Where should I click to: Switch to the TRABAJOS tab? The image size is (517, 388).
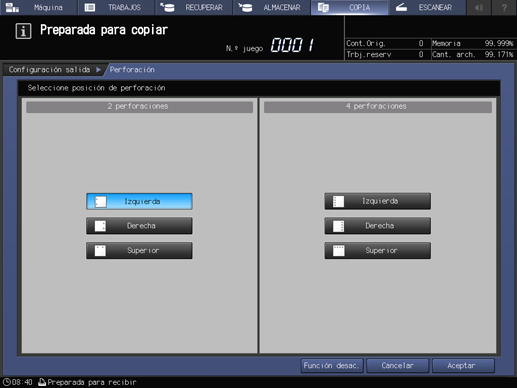click(x=116, y=7)
